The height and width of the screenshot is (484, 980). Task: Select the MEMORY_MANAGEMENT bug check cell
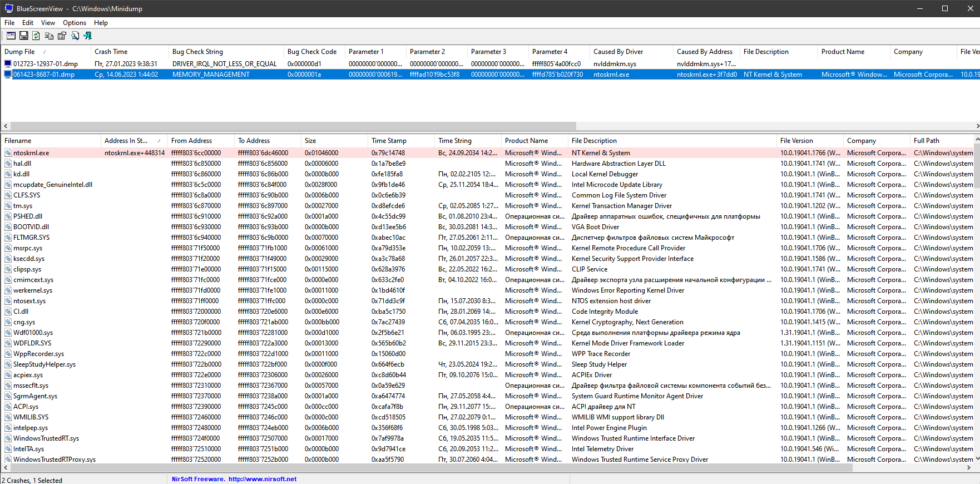pyautogui.click(x=211, y=75)
